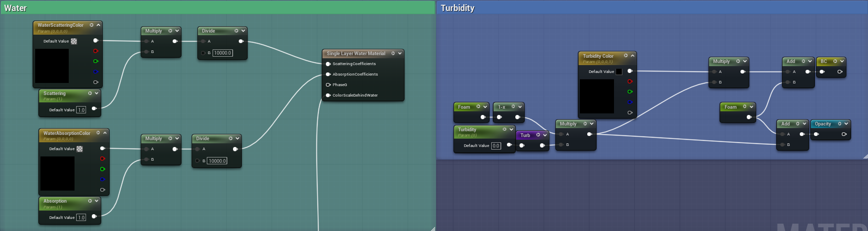Image resolution: width=868 pixels, height=231 pixels.
Task: Toggle the circle icon on Single Layer Water Material header
Action: [393, 54]
